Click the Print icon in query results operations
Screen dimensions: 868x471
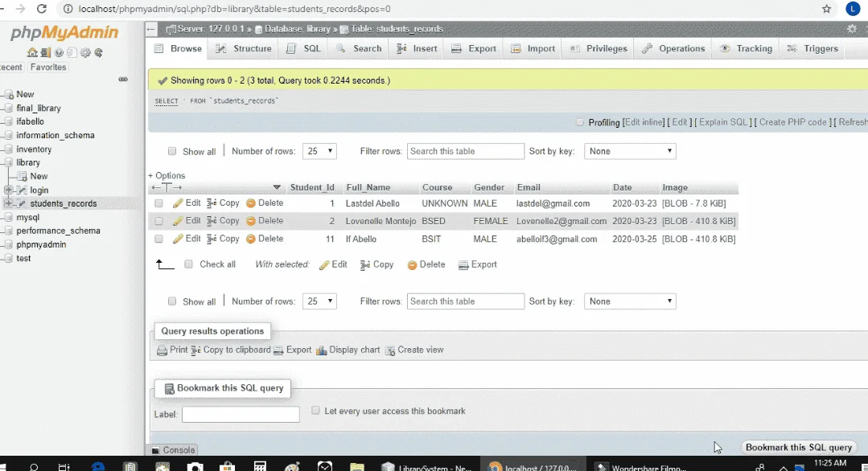point(162,350)
